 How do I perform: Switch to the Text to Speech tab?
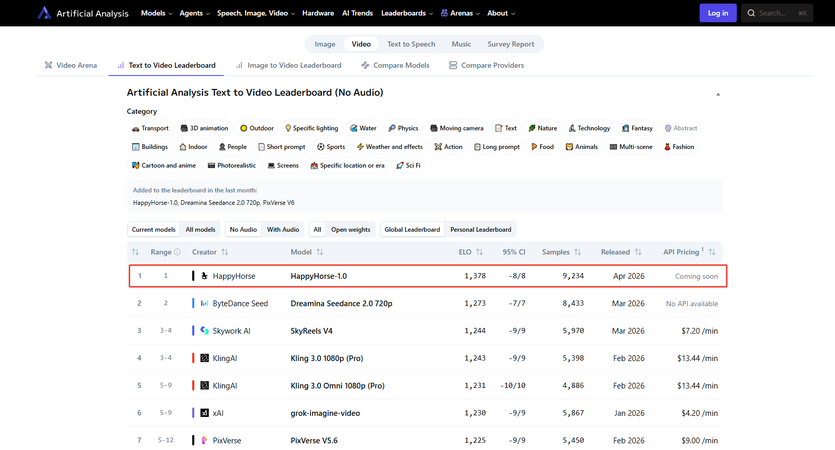click(x=411, y=44)
